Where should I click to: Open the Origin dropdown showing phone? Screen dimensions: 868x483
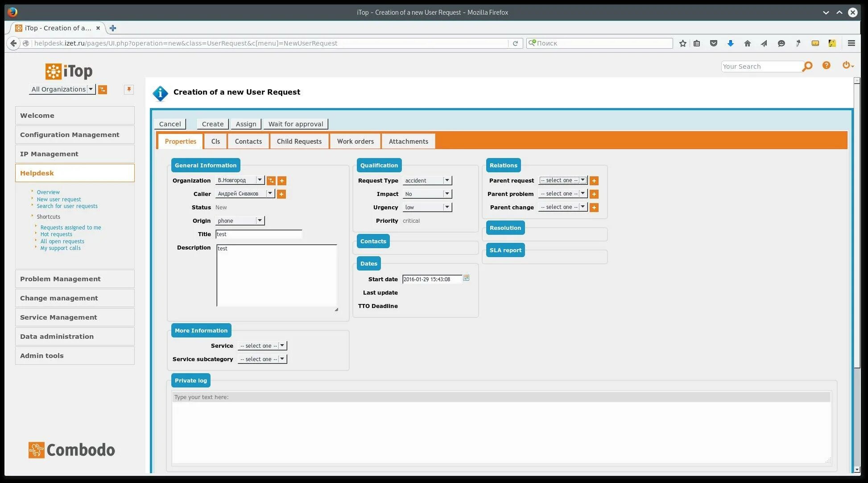(240, 221)
